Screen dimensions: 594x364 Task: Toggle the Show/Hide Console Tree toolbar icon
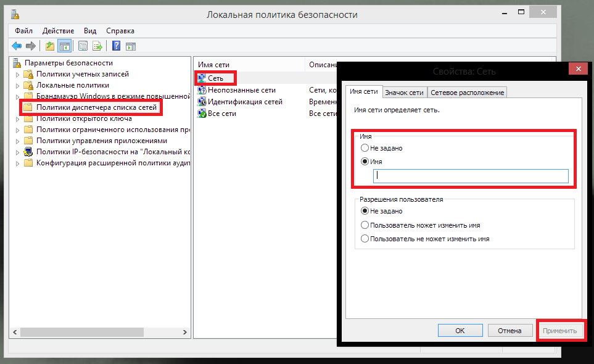point(64,46)
